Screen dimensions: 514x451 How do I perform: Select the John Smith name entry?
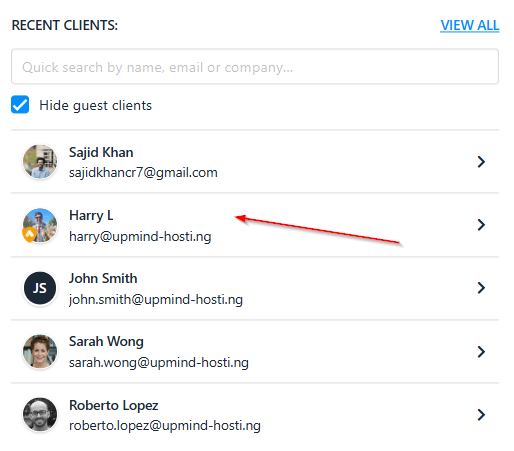tap(103, 278)
